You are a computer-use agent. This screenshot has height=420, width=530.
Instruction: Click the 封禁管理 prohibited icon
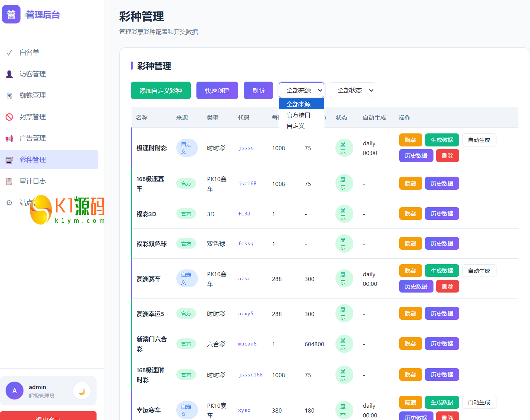9,117
